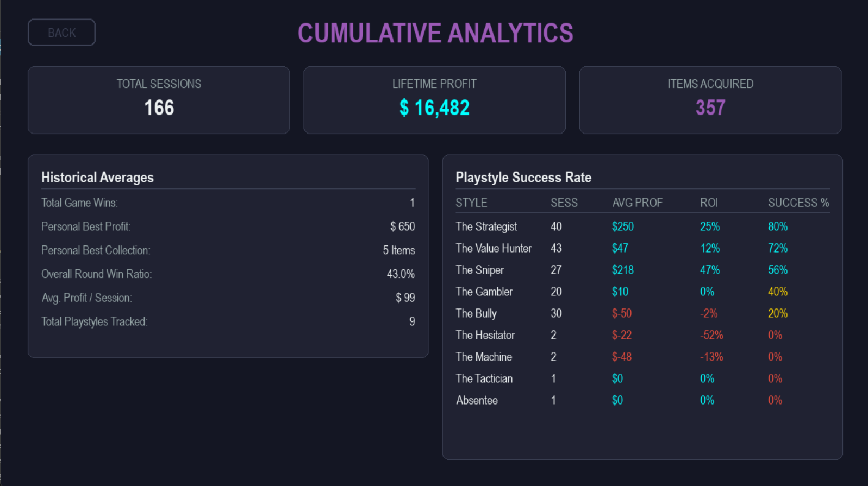This screenshot has width=868, height=486.
Task: Sort by the ROI column header
Action: tap(709, 203)
